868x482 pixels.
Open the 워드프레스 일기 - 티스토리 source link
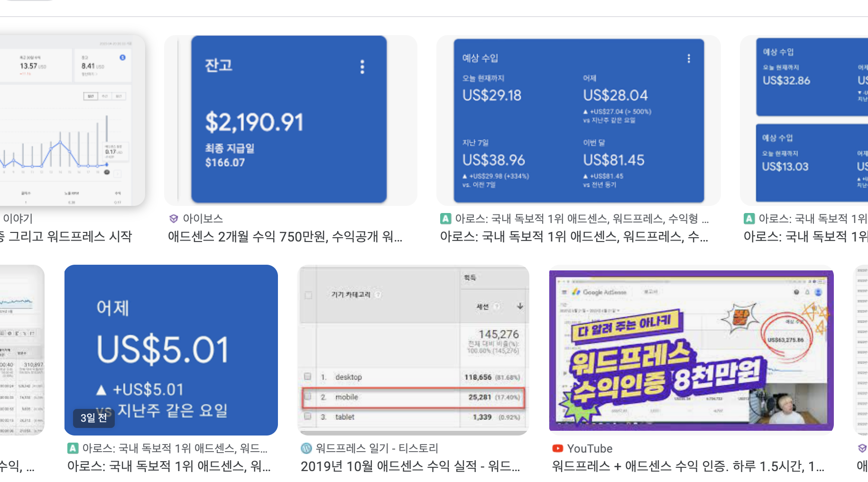(377, 448)
